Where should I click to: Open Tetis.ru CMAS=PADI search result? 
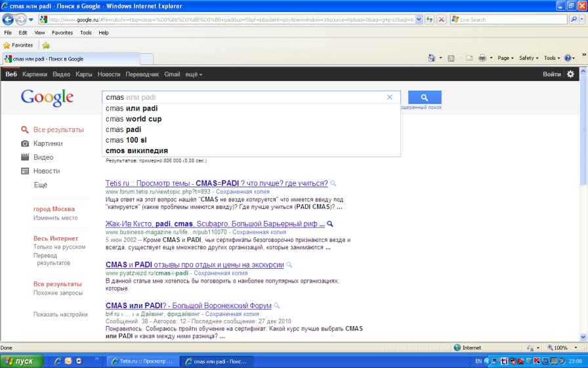(217, 183)
